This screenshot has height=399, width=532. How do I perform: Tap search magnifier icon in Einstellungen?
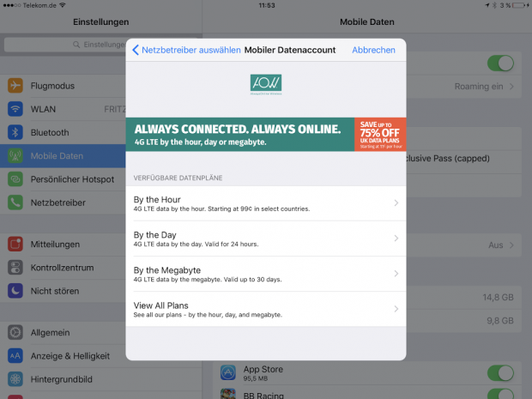(x=76, y=45)
